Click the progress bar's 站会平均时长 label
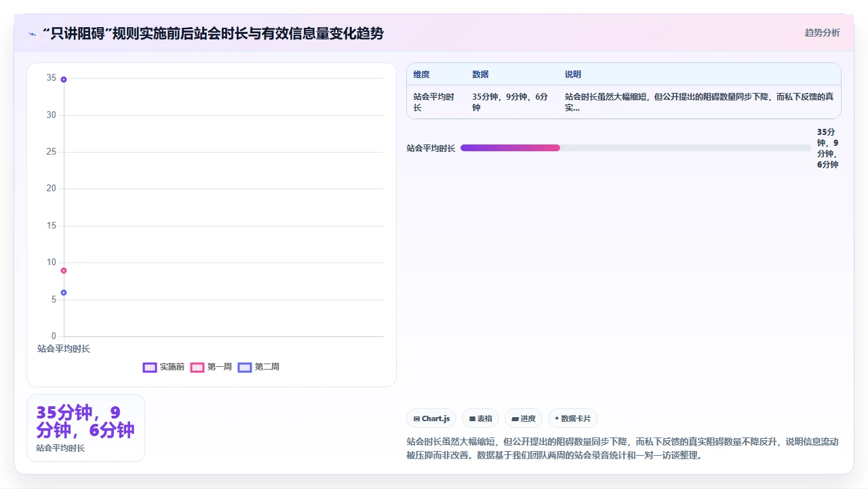The image size is (868, 489). pos(431,148)
